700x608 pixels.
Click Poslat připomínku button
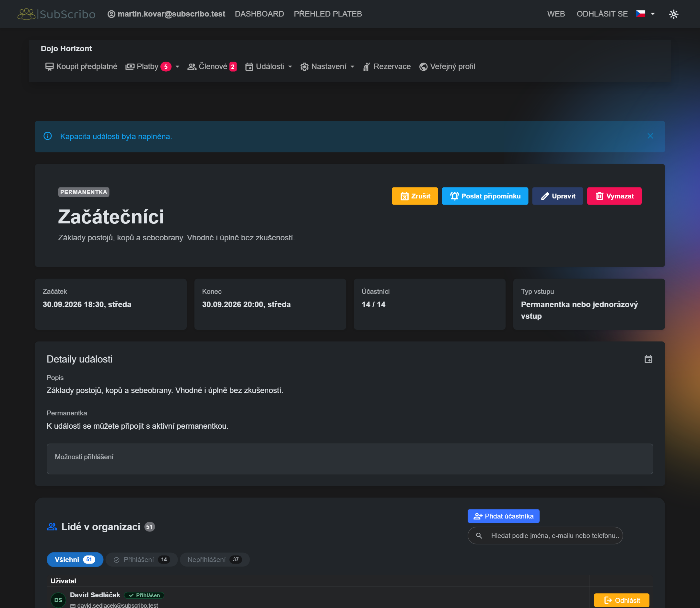(x=485, y=196)
